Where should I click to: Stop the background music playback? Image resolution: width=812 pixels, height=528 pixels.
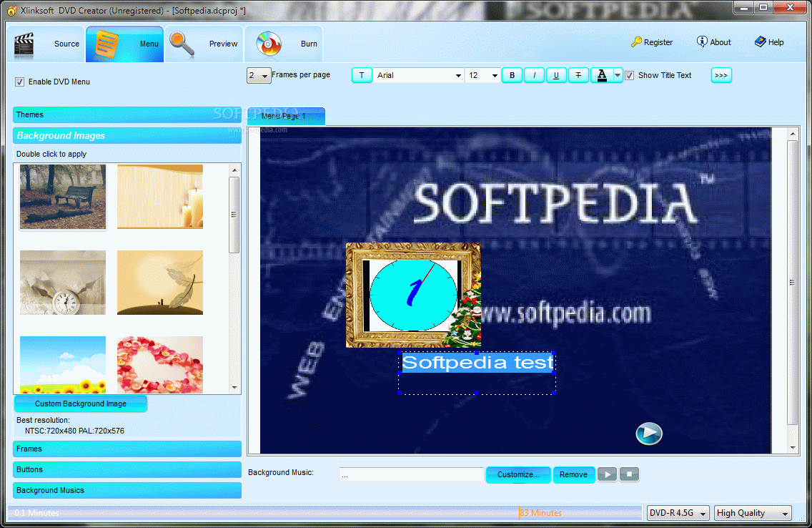pyautogui.click(x=629, y=474)
